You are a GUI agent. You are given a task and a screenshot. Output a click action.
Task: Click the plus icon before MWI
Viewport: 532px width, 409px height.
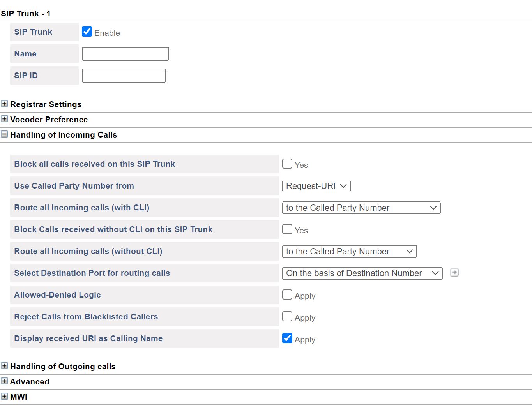tap(4, 396)
